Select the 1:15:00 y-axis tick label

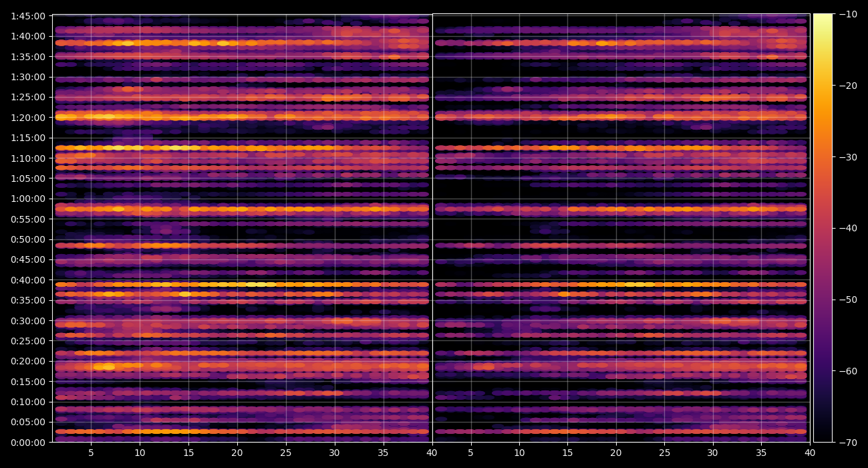[28, 138]
